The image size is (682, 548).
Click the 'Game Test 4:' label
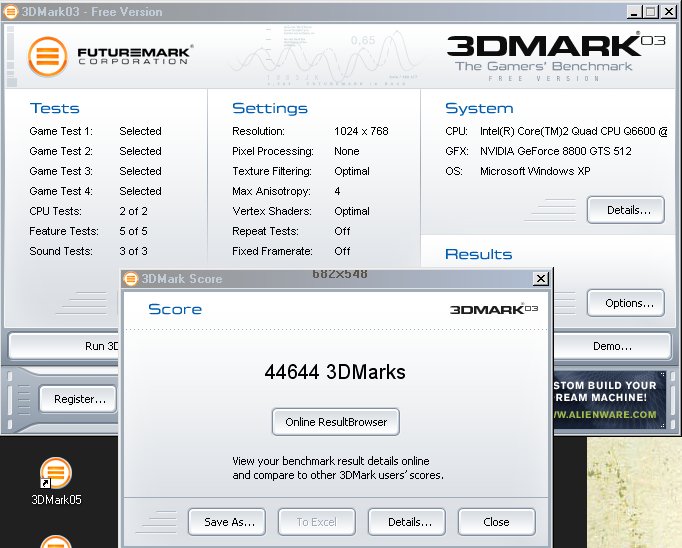(x=61, y=191)
